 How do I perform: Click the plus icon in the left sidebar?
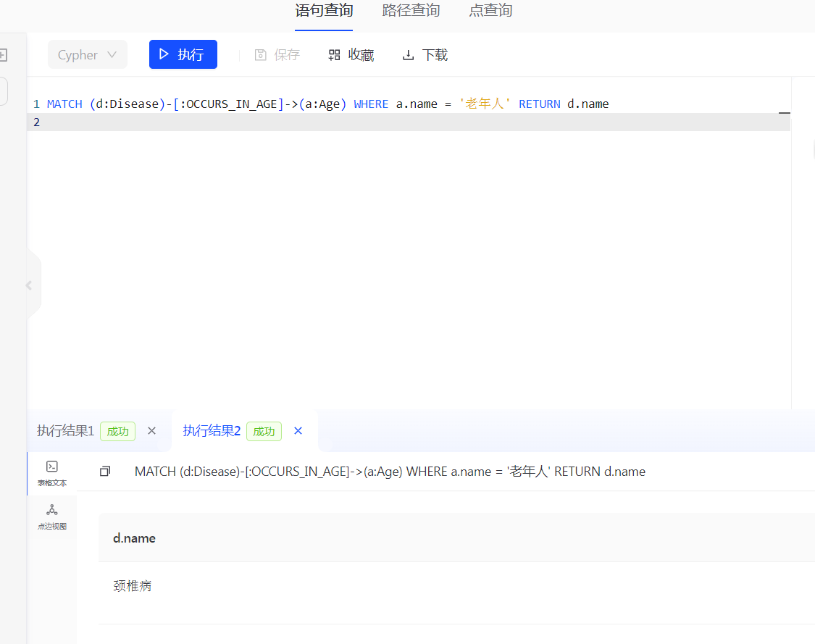click(x=2, y=54)
